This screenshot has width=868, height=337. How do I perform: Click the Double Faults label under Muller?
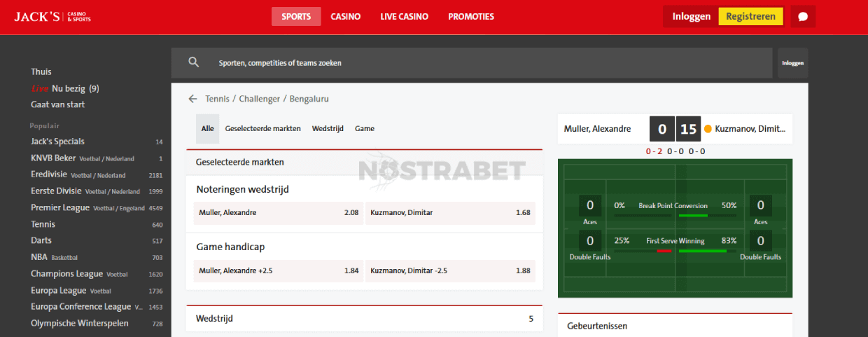(590, 257)
